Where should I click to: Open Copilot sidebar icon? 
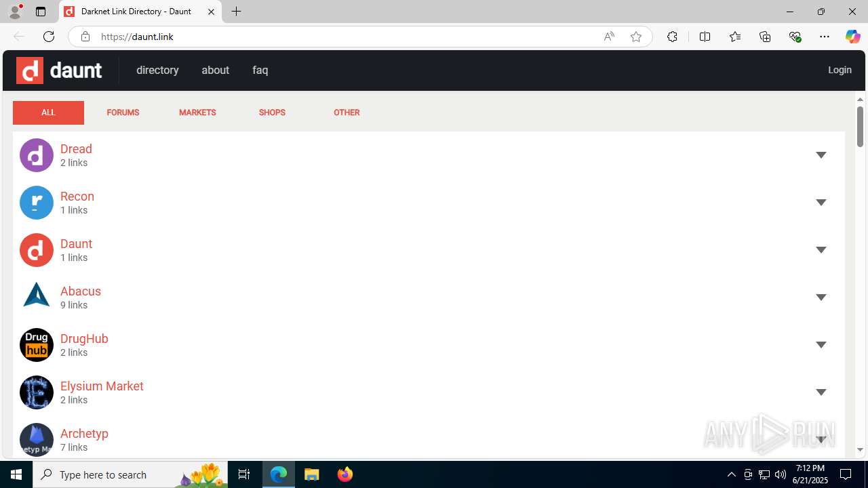coord(852,37)
